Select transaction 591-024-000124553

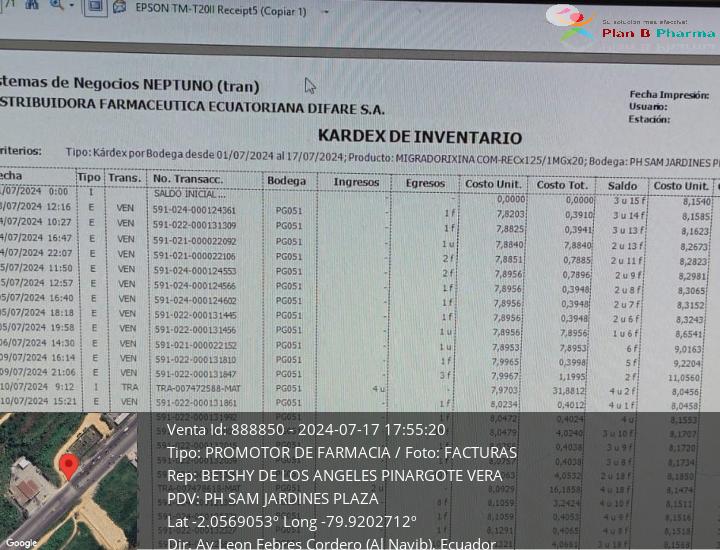click(195, 271)
